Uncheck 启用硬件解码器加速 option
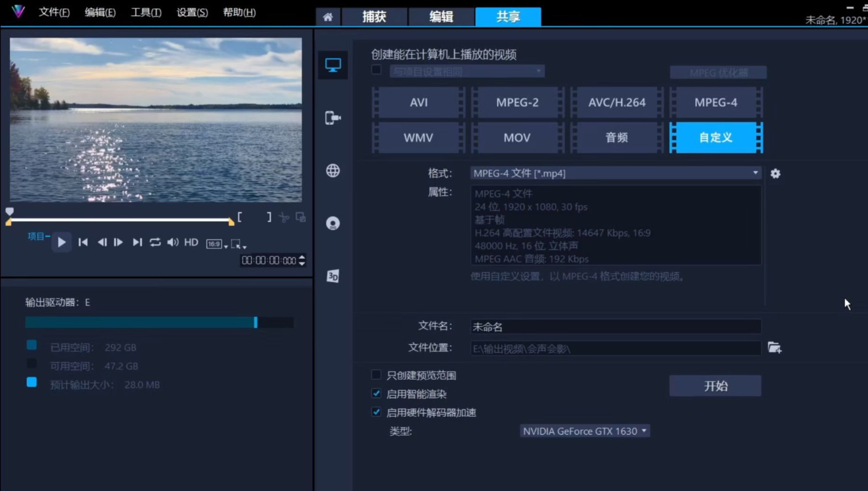 point(376,412)
